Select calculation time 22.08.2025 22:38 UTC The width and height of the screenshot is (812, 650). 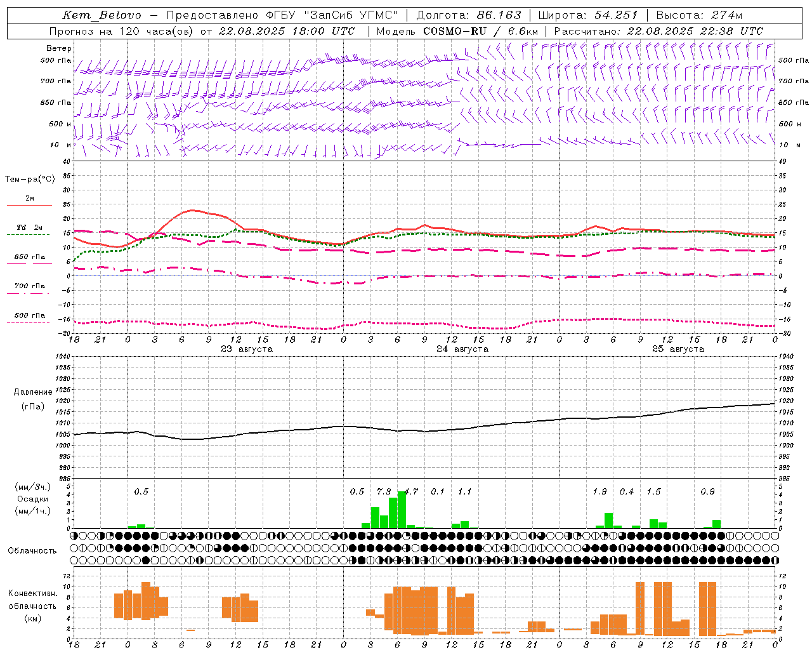tap(695, 31)
